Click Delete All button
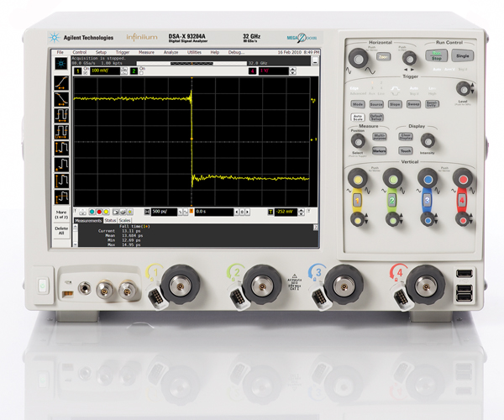 point(61,230)
